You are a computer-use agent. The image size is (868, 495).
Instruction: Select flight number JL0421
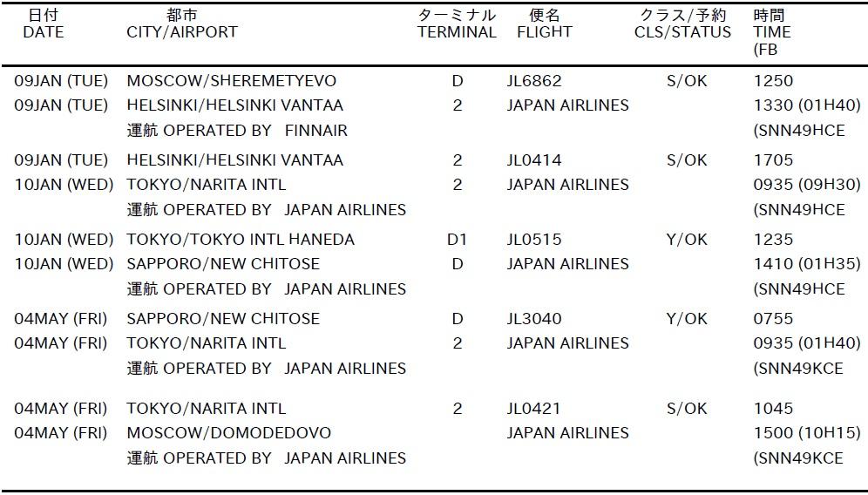click(x=533, y=408)
